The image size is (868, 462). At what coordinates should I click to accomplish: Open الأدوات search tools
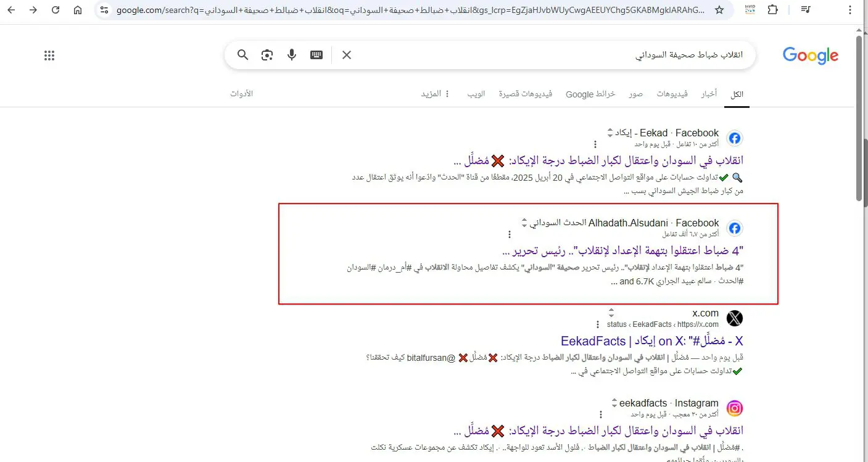242,94
